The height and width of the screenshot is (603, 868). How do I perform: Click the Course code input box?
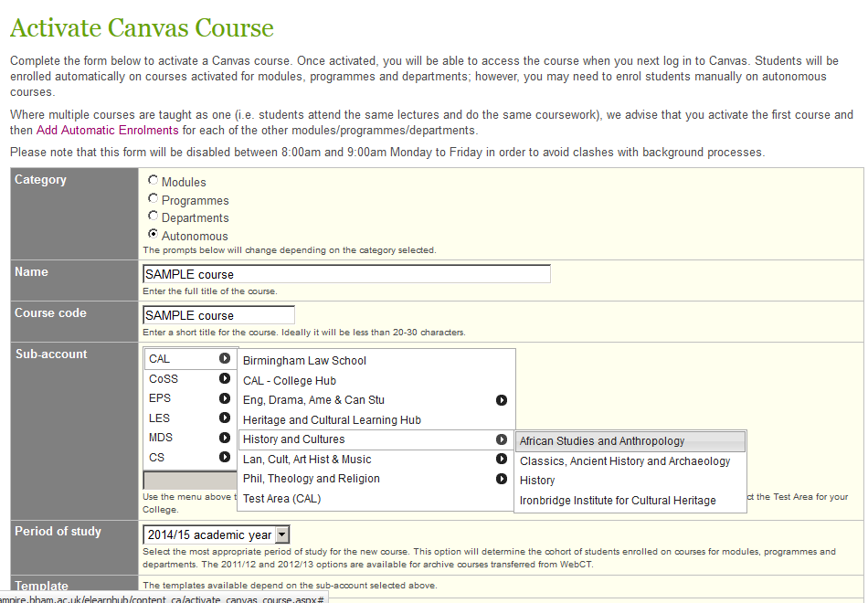pos(218,315)
